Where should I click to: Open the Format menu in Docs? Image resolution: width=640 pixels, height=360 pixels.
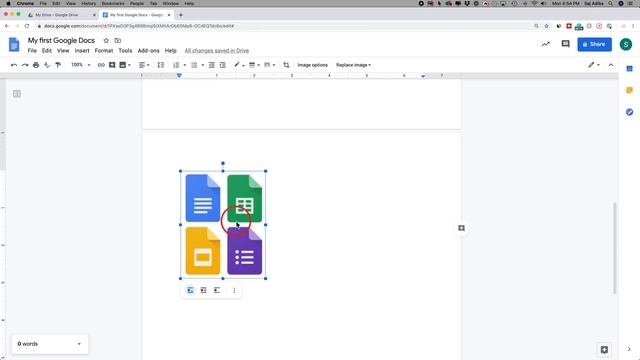tap(104, 51)
